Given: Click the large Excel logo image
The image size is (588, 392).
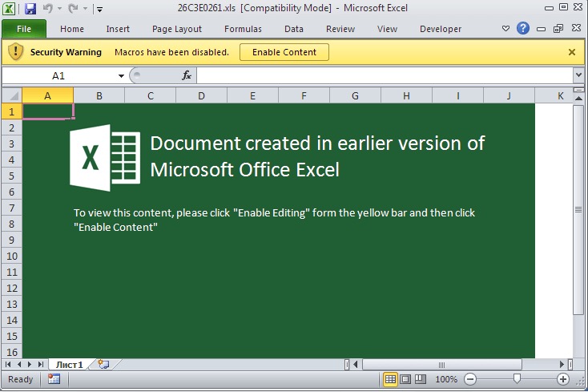Looking at the screenshot, I should 105,158.
